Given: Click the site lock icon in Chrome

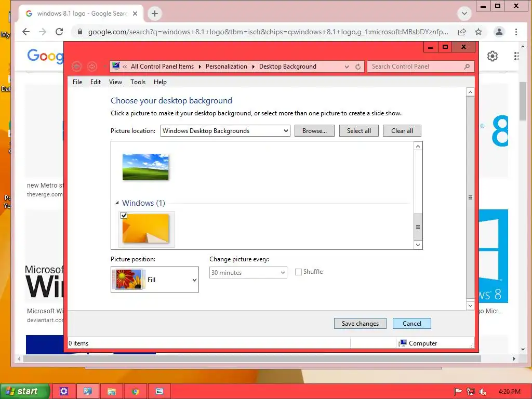Looking at the screenshot, I should [x=80, y=32].
